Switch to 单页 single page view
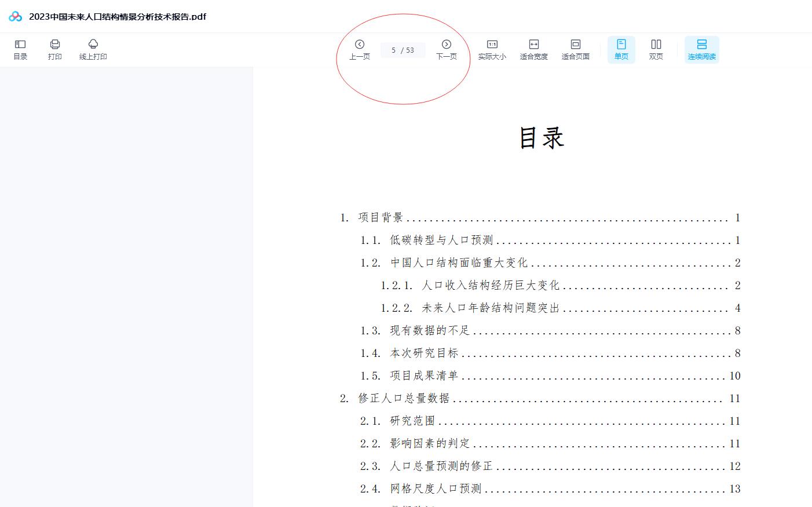This screenshot has width=812, height=507. coord(621,49)
